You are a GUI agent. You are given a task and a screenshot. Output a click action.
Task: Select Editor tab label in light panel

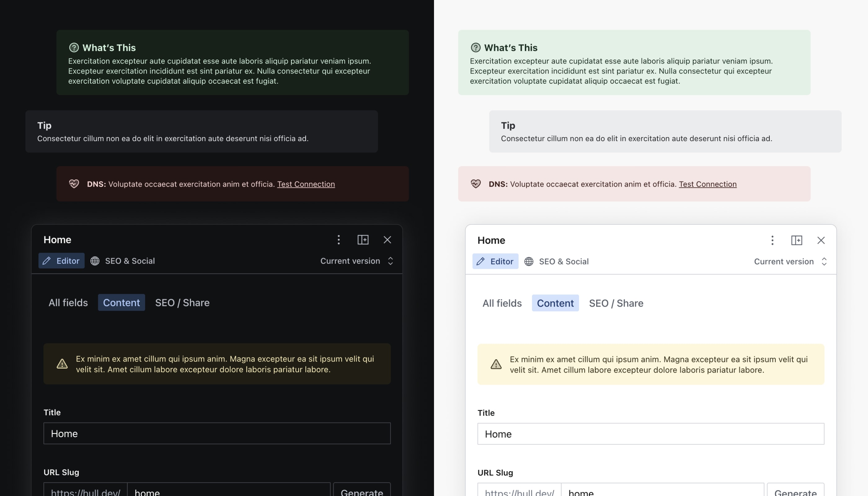[x=502, y=262]
